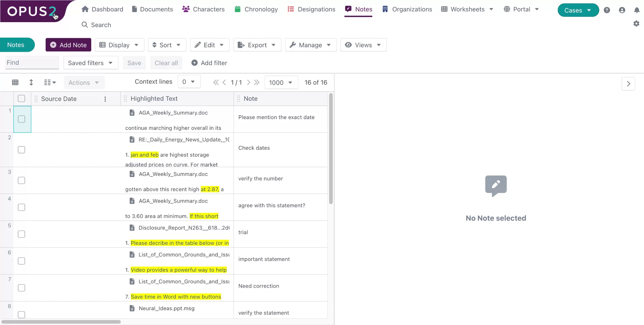The image size is (644, 325).
Task: Open the Sort dropdown
Action: (167, 45)
